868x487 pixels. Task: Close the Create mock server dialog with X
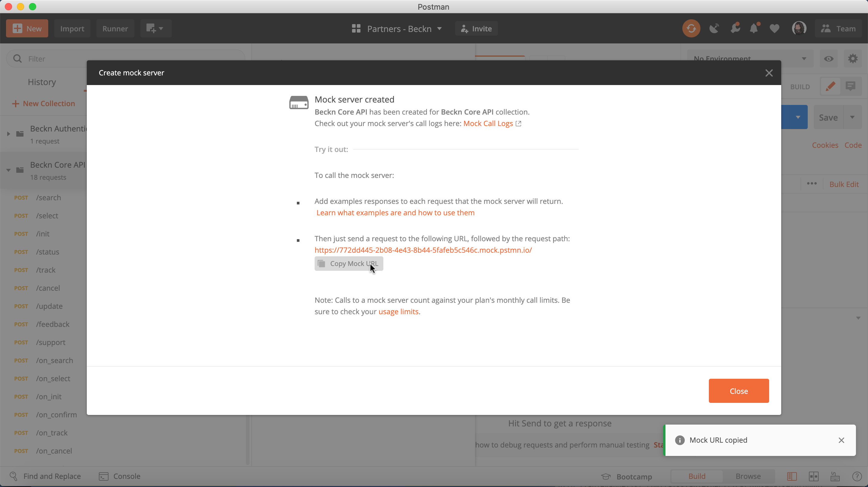[x=769, y=73]
